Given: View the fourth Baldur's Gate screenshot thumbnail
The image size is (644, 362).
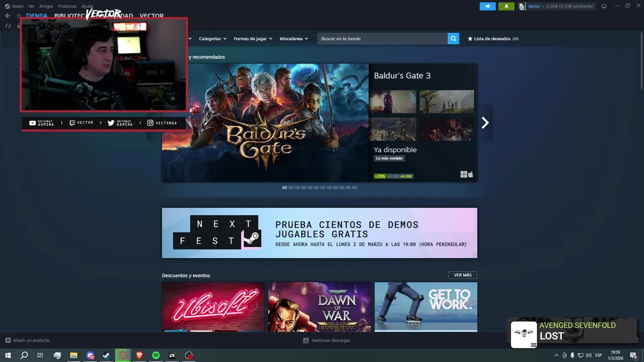Looking at the screenshot, I should tap(447, 129).
